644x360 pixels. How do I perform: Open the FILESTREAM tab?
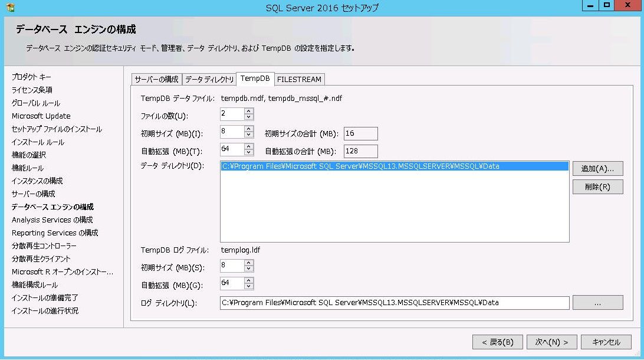(299, 79)
